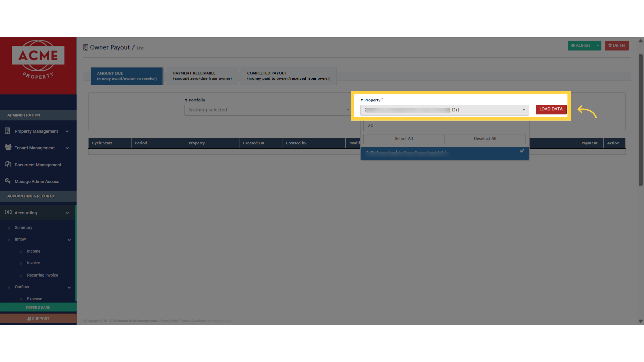Click the red Delete button
This screenshot has height=362, width=644.
[616, 46]
